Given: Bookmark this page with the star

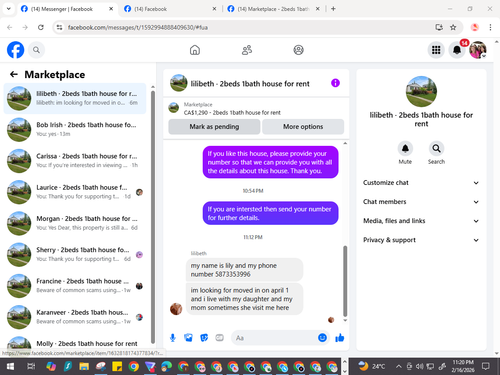Looking at the screenshot, I should click(x=453, y=27).
